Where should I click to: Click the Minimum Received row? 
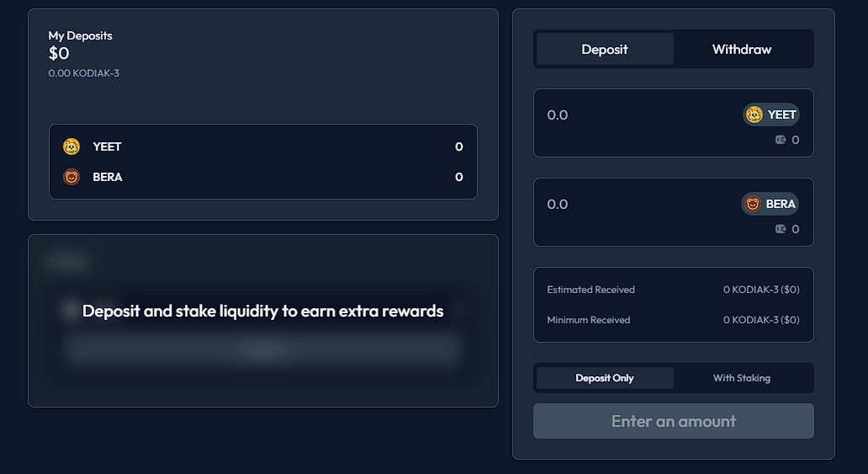click(673, 320)
